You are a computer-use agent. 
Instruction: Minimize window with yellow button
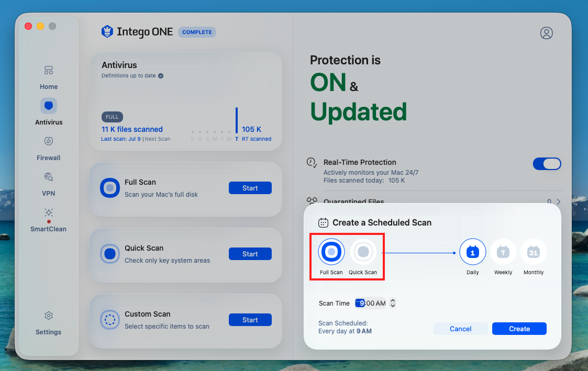pyautogui.click(x=40, y=26)
